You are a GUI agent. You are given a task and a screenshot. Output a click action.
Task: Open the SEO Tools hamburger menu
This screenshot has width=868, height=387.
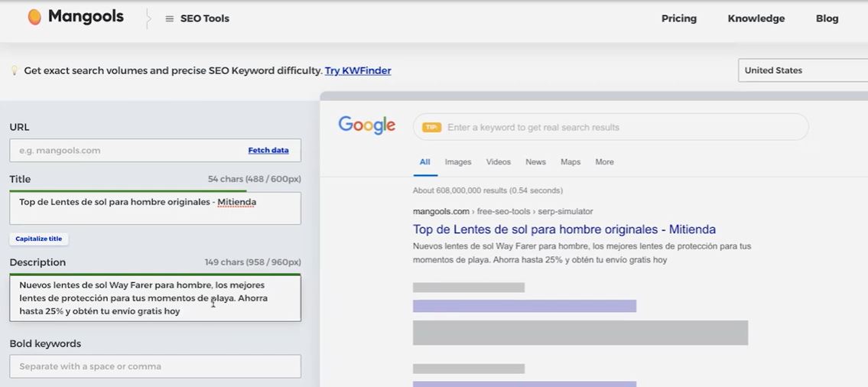(170, 18)
